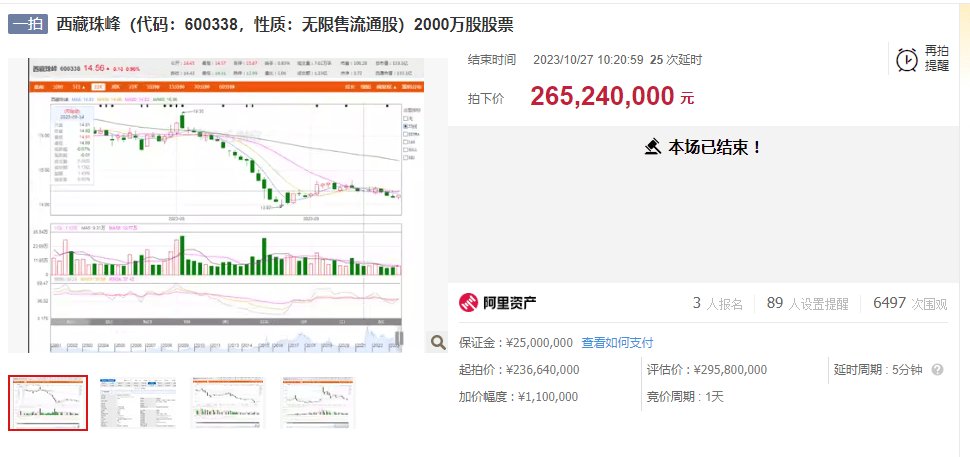Click the auction title 西藏珠峰 2000万股股票
This screenshot has height=457, width=970.
point(285,25)
